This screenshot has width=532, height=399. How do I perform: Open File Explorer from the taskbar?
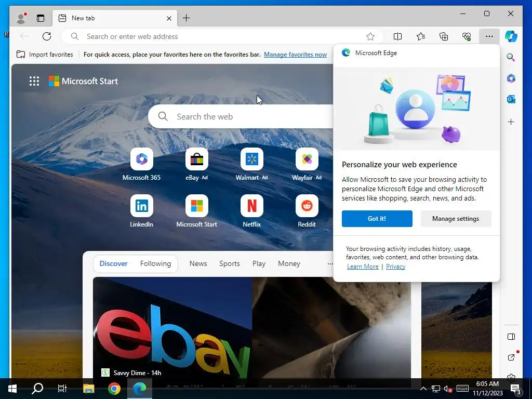pyautogui.click(x=88, y=389)
